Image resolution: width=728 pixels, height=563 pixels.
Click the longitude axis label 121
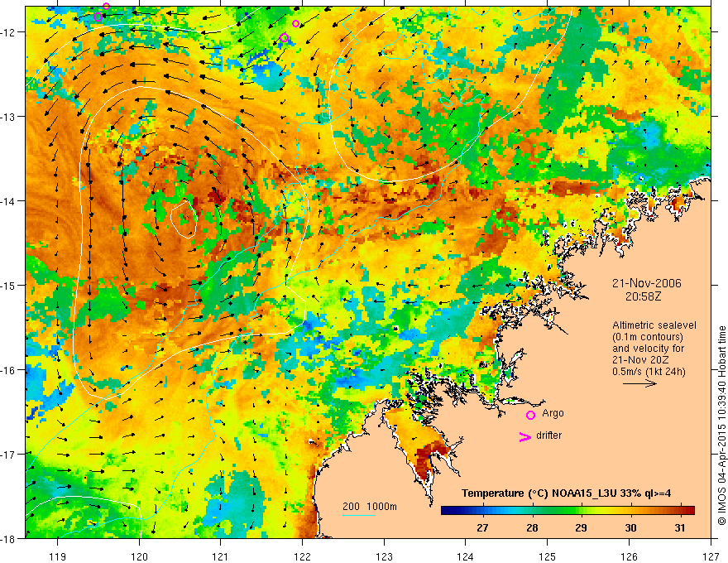tap(221, 556)
